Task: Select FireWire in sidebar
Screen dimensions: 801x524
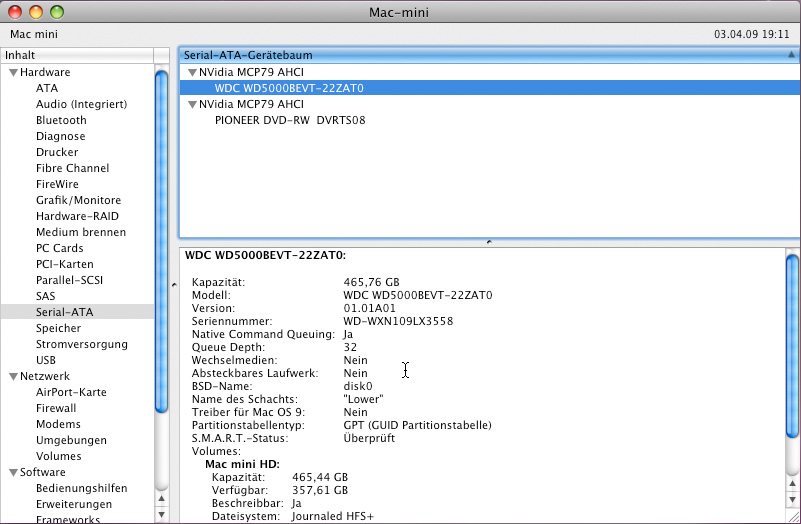Action: [57, 184]
